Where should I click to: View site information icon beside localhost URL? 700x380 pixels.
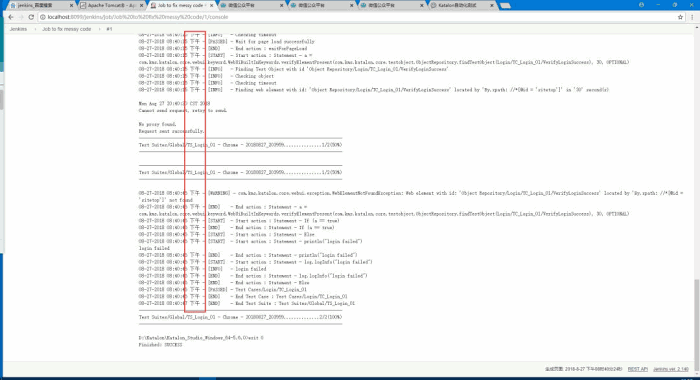coord(43,17)
